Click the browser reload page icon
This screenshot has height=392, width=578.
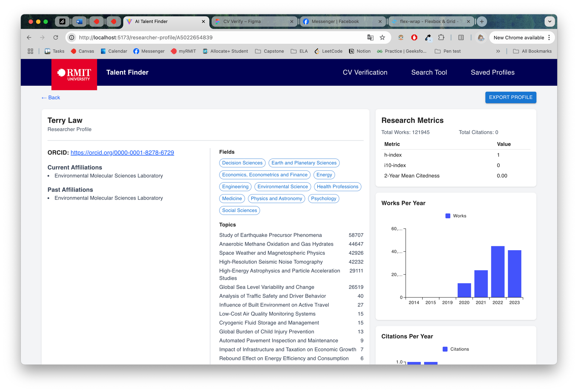coord(56,38)
